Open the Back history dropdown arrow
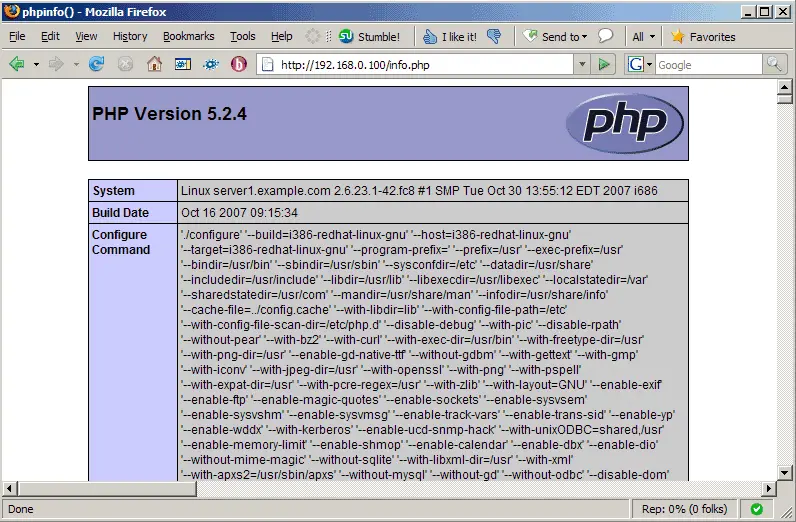The width and height of the screenshot is (796, 522). point(36,64)
